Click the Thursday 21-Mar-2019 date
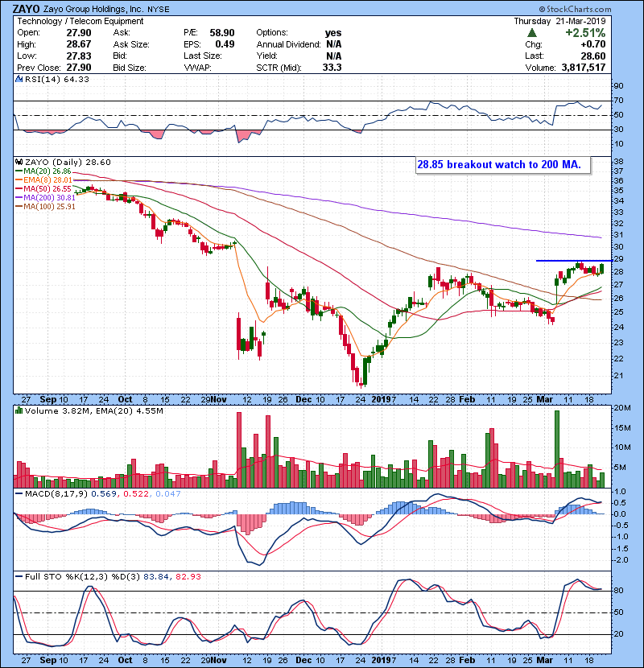Screen dimensions: 644x668 click(x=559, y=21)
